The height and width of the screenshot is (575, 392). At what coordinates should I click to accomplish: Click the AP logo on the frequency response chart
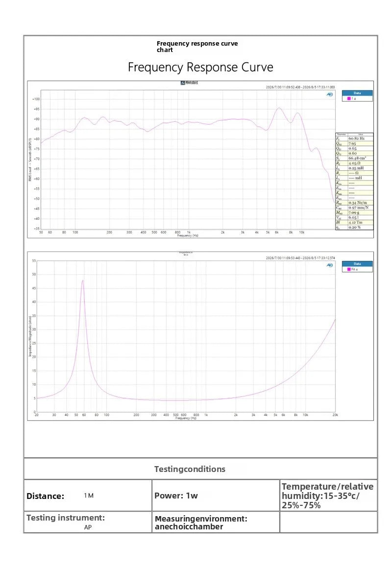coord(330,94)
